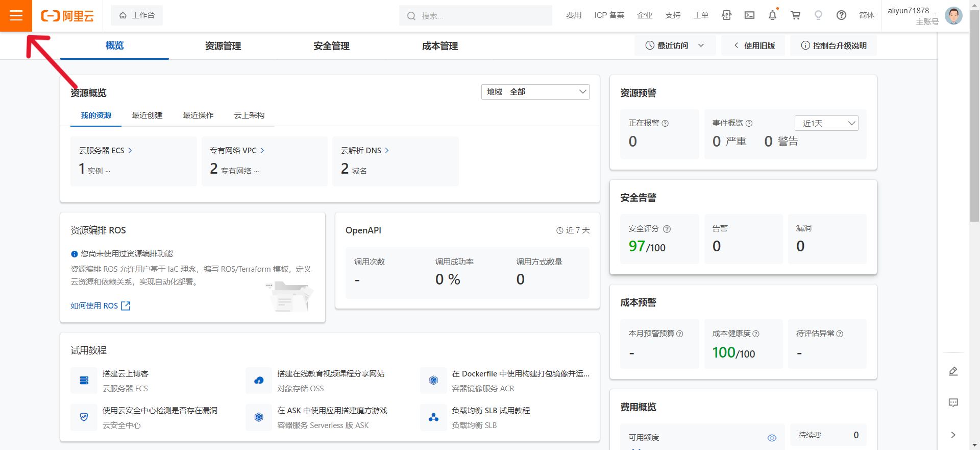980x450 pixels.
Task: Click the lightbulb icon in the header
Action: point(818,15)
